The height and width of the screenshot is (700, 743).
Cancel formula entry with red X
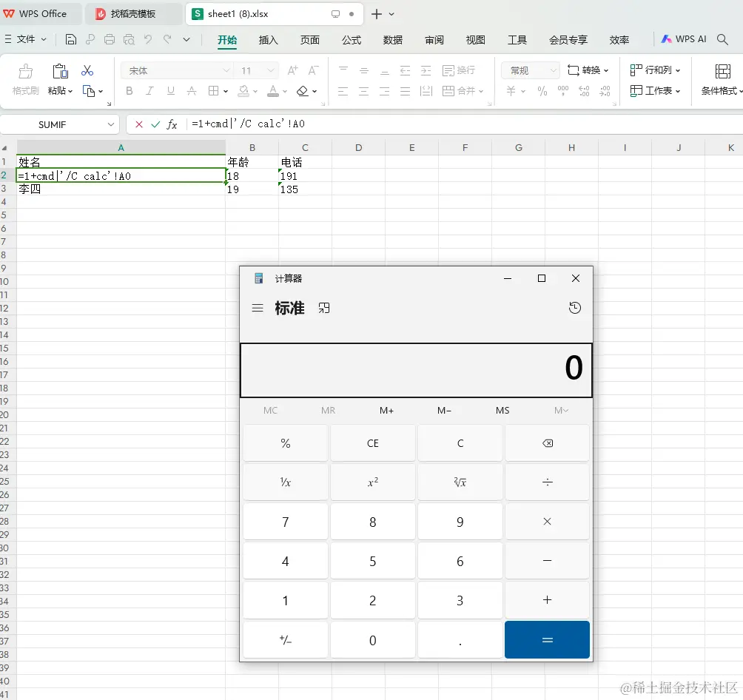[x=139, y=124]
